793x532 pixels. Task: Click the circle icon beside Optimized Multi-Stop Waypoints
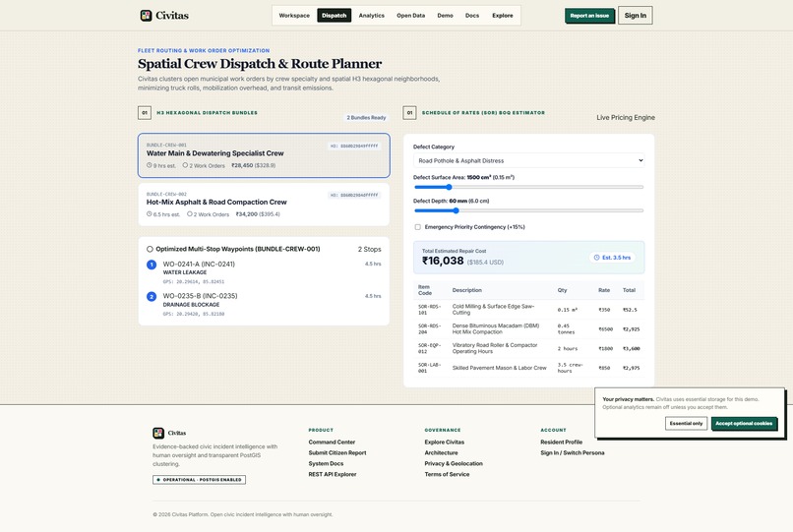coord(150,249)
